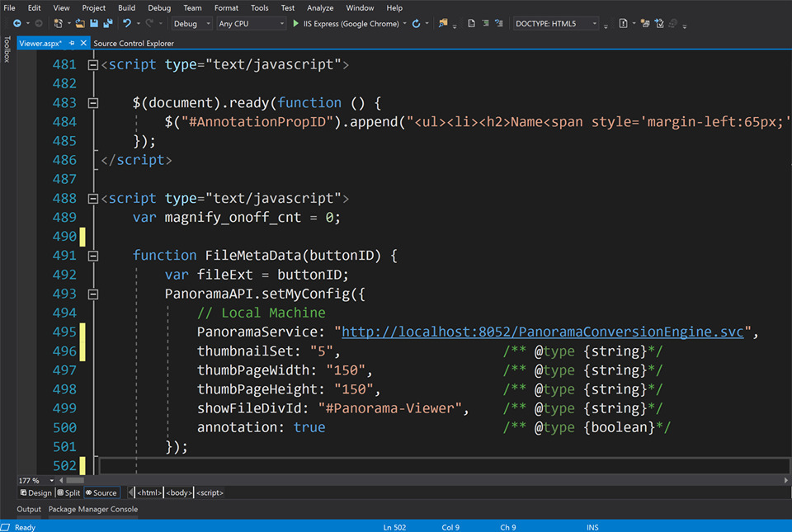Click the browser Refresh icon in toolbar

(x=416, y=24)
